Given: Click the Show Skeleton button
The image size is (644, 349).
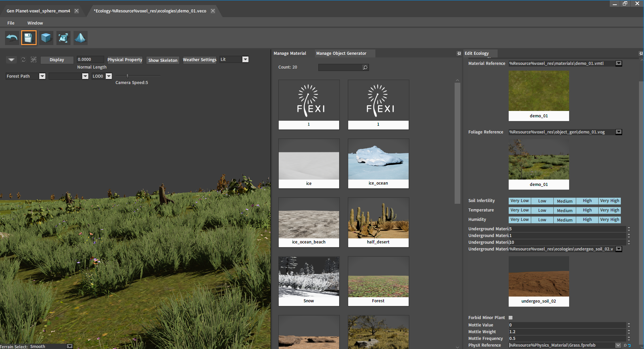Looking at the screenshot, I should (163, 60).
